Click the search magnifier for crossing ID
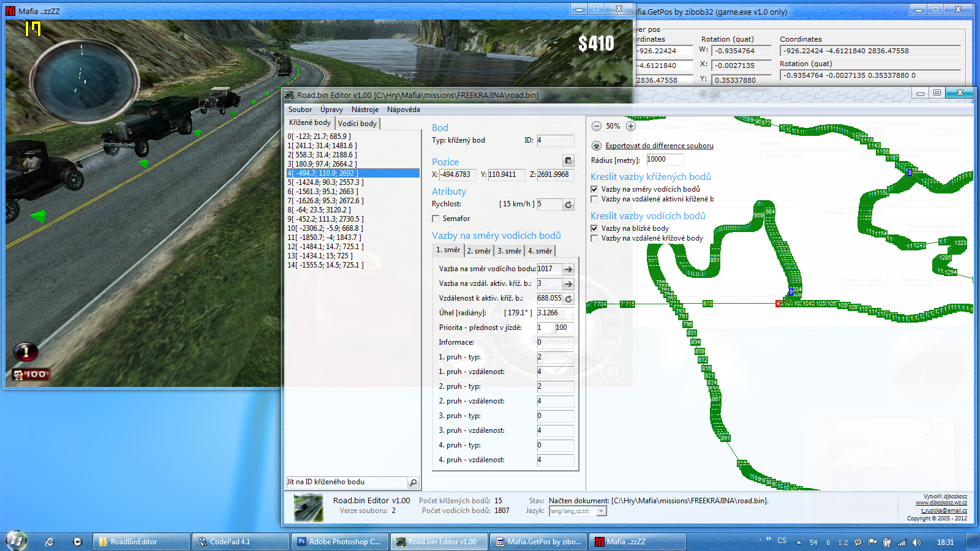The height and width of the screenshot is (551, 980). [413, 482]
